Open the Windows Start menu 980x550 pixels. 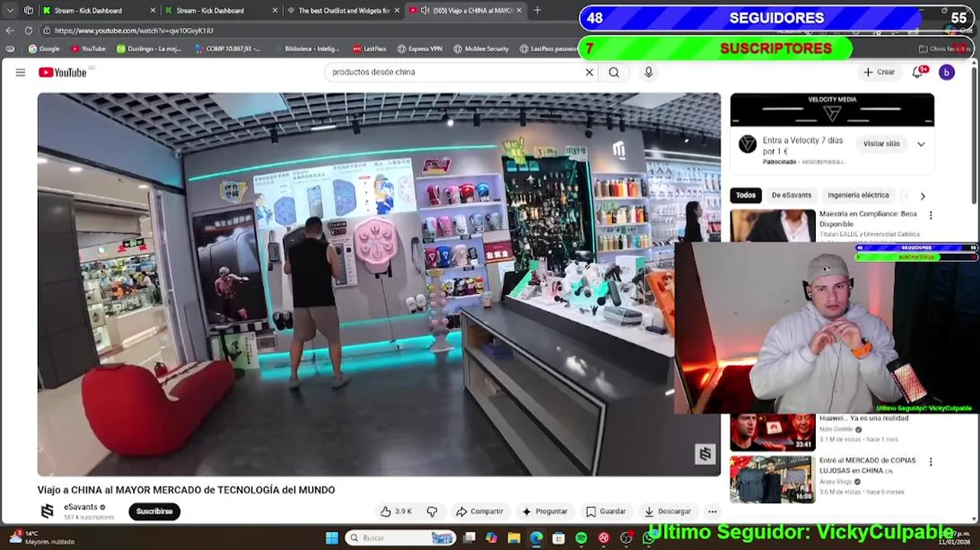331,538
